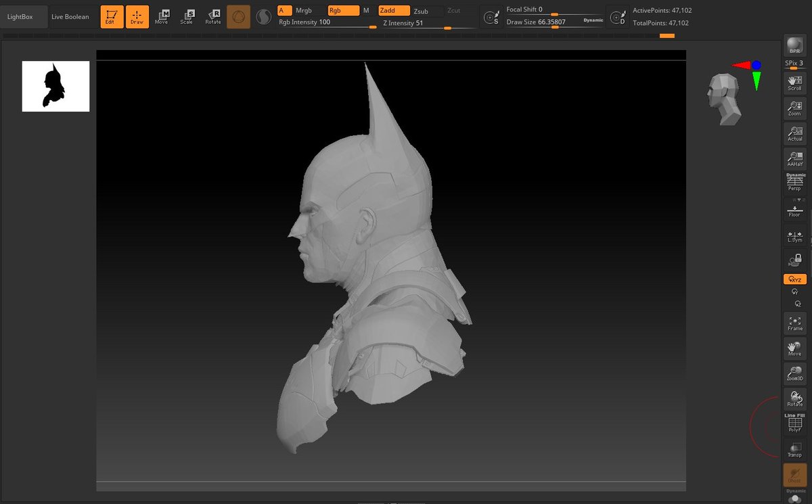Viewport: 812px width, 504px height.
Task: Open the current brush selector thumbnail
Action: 238,15
